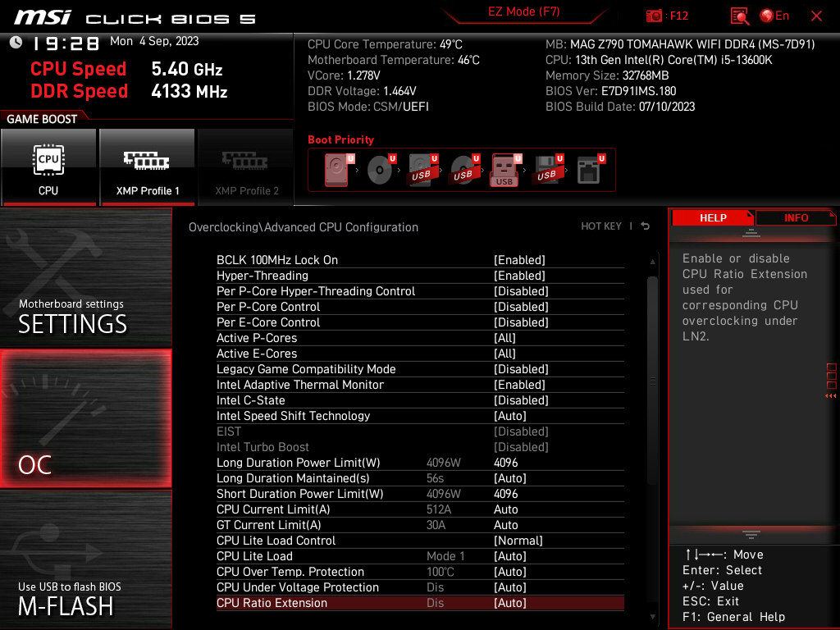The height and width of the screenshot is (630, 840).
Task: Open Per E-Core Control option
Action: (x=420, y=322)
